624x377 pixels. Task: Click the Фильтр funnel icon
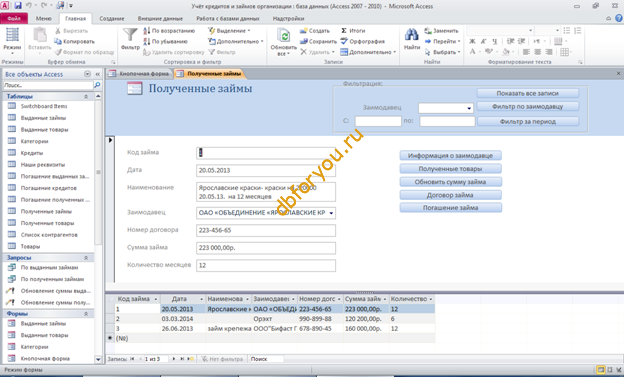130,35
